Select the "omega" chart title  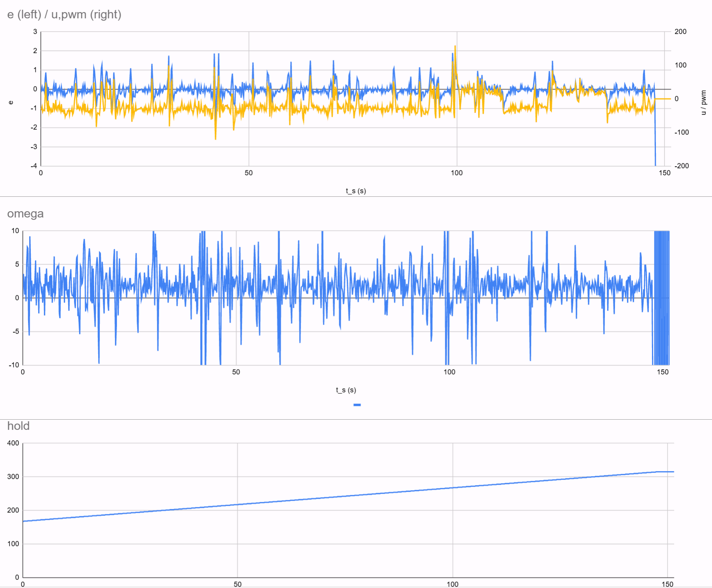[25, 214]
